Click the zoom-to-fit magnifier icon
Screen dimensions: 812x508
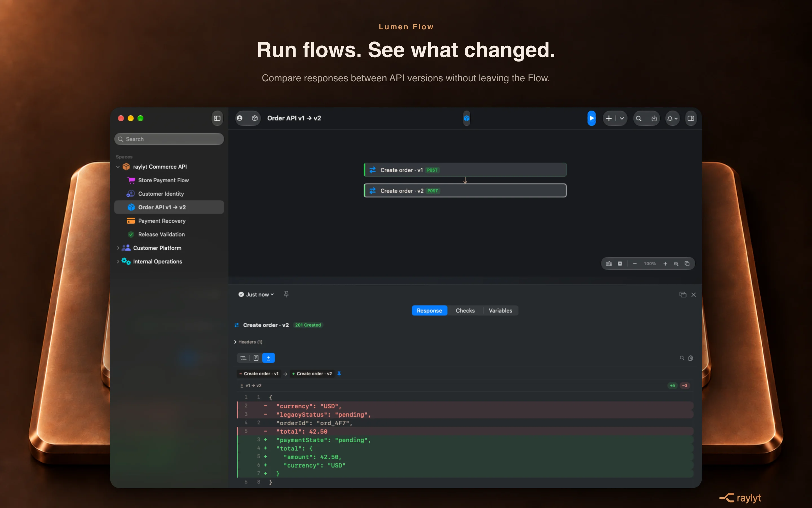click(x=676, y=264)
